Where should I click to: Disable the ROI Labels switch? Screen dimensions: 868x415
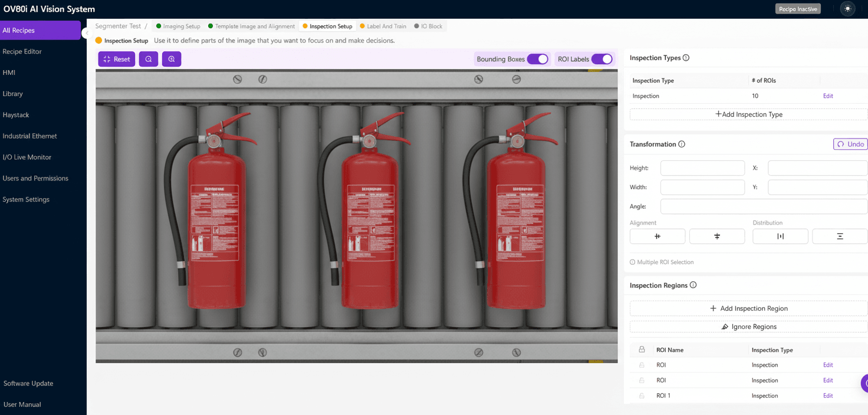(x=602, y=59)
